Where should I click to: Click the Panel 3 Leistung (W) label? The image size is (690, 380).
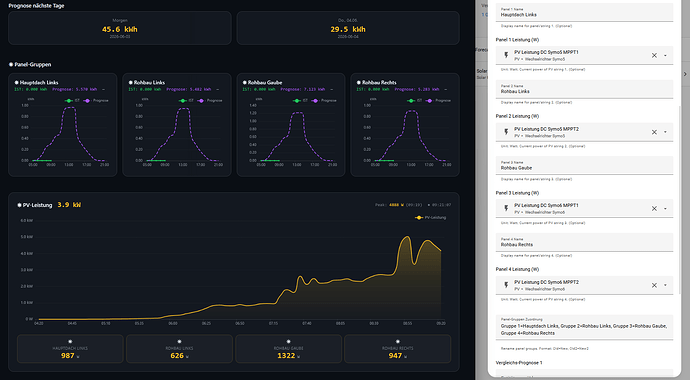click(x=517, y=193)
